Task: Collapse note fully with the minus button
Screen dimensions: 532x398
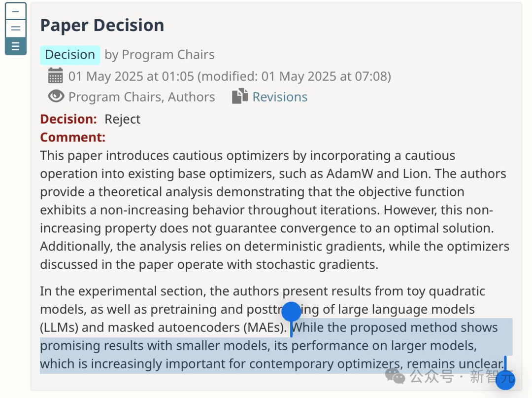Action: 15,11
